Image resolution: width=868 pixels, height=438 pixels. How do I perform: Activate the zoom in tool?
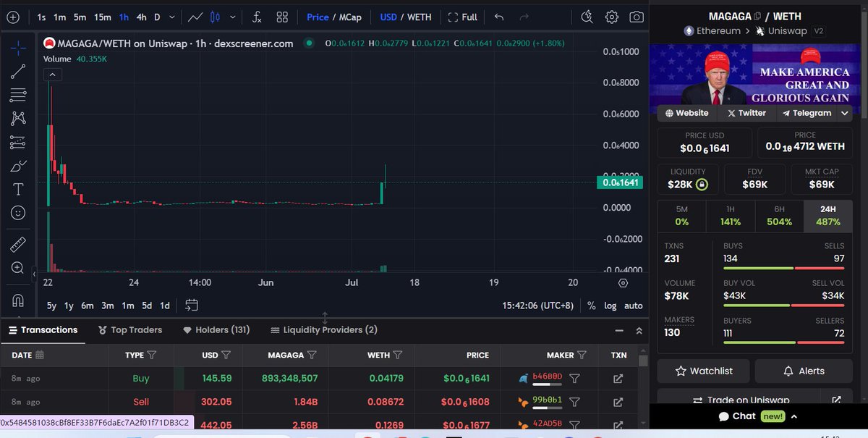pyautogui.click(x=18, y=268)
